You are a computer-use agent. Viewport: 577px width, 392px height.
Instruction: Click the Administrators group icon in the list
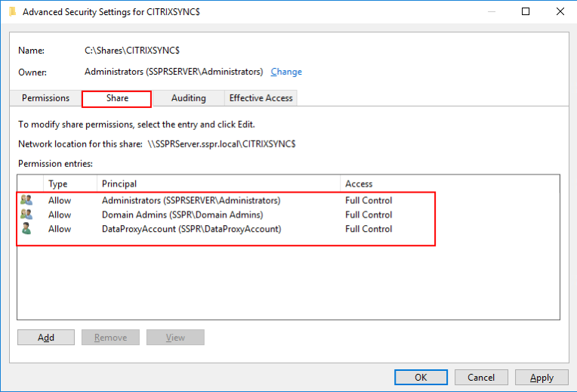tap(27, 201)
